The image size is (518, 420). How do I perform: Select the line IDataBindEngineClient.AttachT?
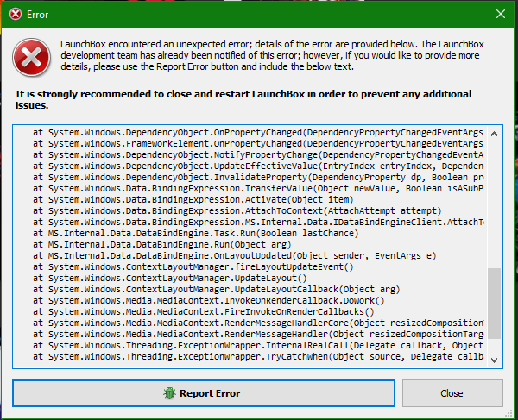coord(258,222)
